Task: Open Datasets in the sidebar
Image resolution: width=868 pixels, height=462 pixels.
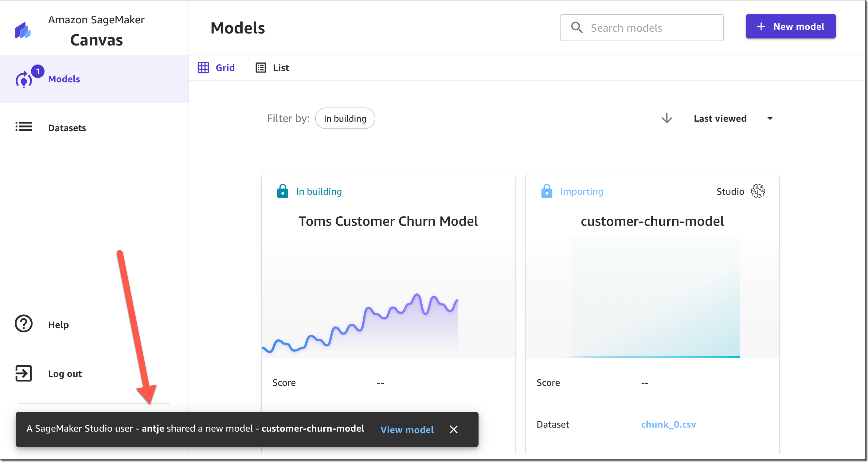Action: [67, 128]
